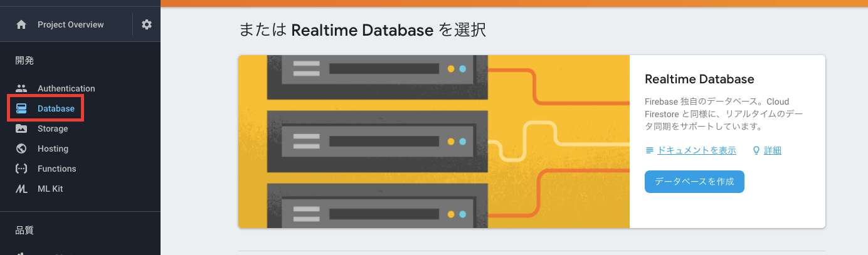Navigate to Functions
This screenshot has width=868, height=255.
tap(57, 169)
